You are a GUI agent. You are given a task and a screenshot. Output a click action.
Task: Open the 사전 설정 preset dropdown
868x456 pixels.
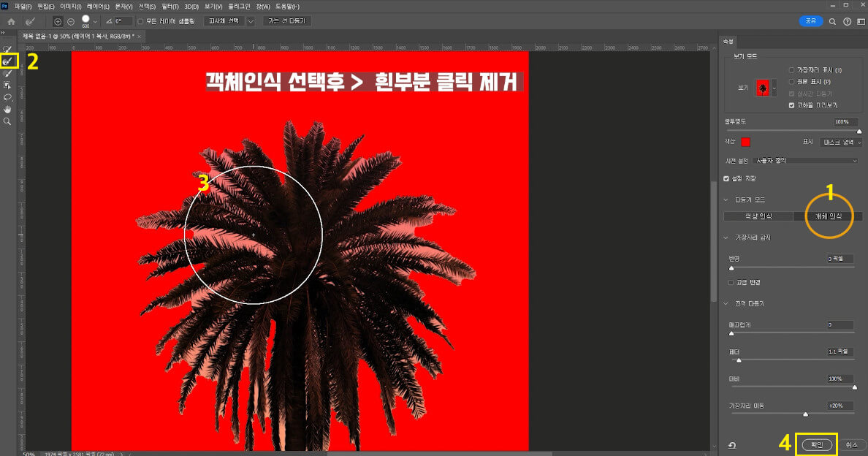804,160
